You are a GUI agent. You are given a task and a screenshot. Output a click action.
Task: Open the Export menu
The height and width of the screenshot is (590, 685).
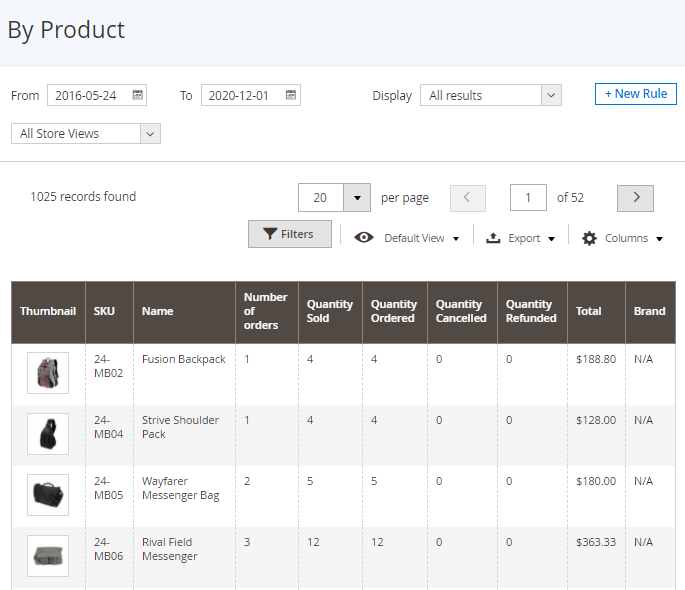coord(520,238)
